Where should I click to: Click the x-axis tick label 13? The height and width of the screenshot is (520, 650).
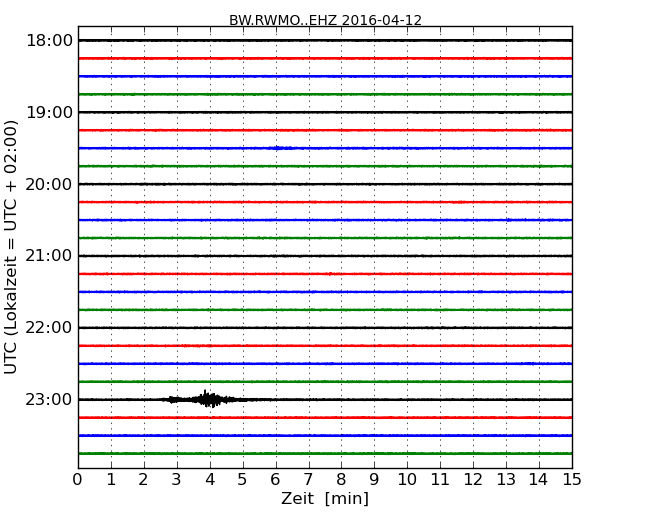(x=506, y=480)
